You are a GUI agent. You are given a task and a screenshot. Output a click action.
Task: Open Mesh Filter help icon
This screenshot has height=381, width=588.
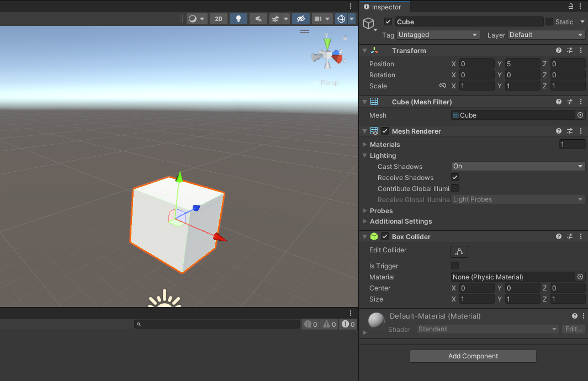pos(559,102)
